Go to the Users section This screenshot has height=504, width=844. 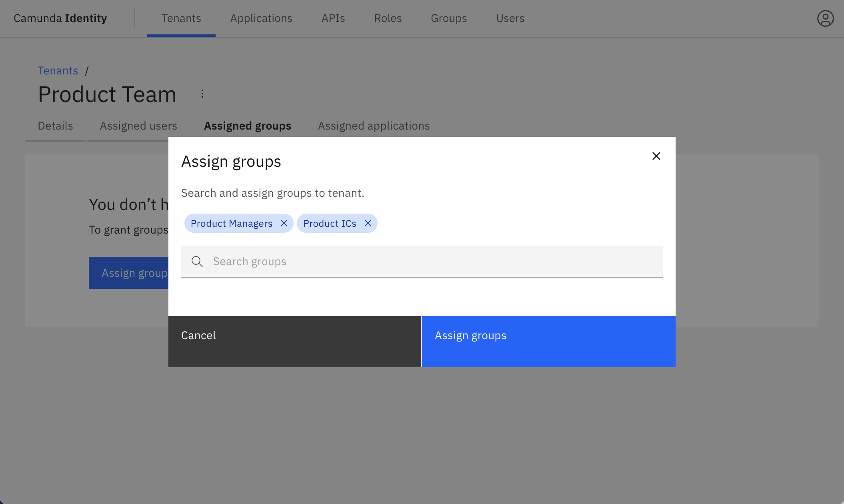point(510,18)
